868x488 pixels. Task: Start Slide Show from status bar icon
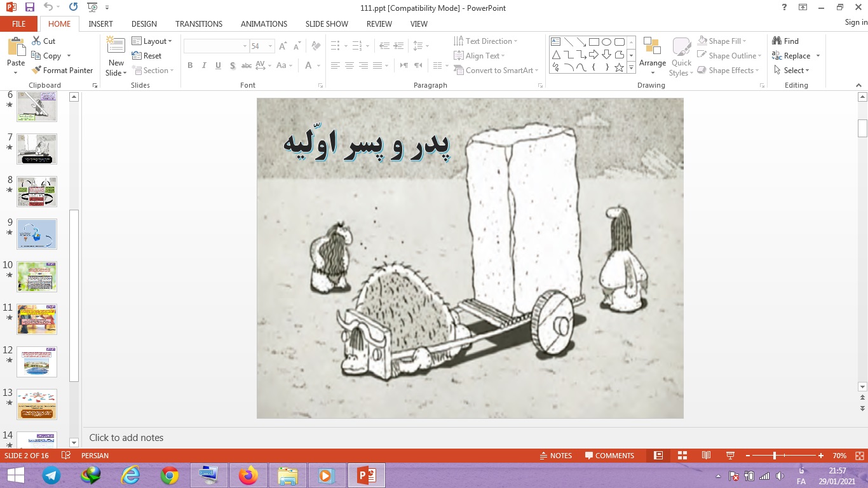click(730, 456)
